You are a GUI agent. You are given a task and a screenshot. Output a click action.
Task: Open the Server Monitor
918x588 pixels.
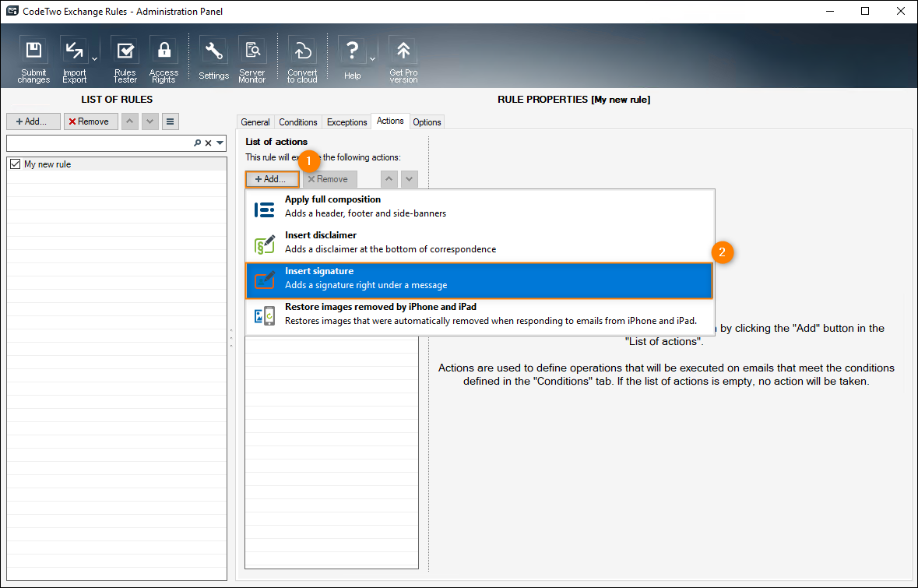click(x=252, y=60)
